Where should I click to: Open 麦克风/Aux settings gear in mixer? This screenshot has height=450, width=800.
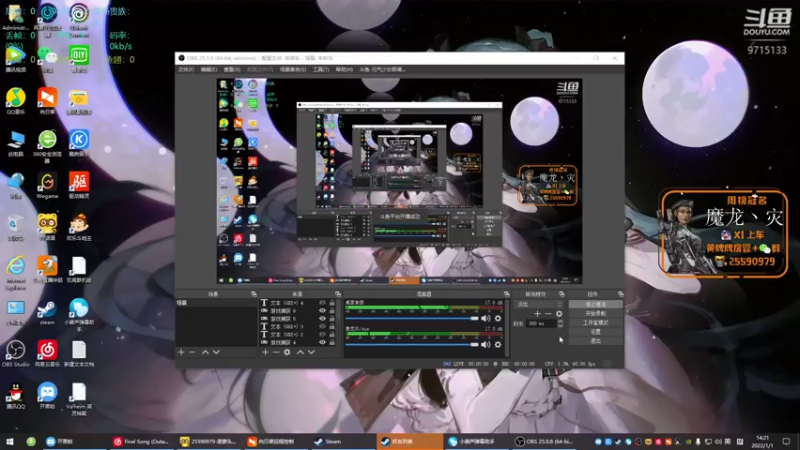click(498, 345)
